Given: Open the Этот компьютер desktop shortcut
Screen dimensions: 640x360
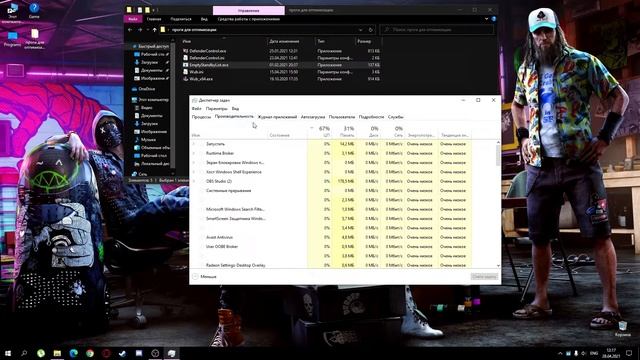Looking at the screenshot, I should pos(13,12).
